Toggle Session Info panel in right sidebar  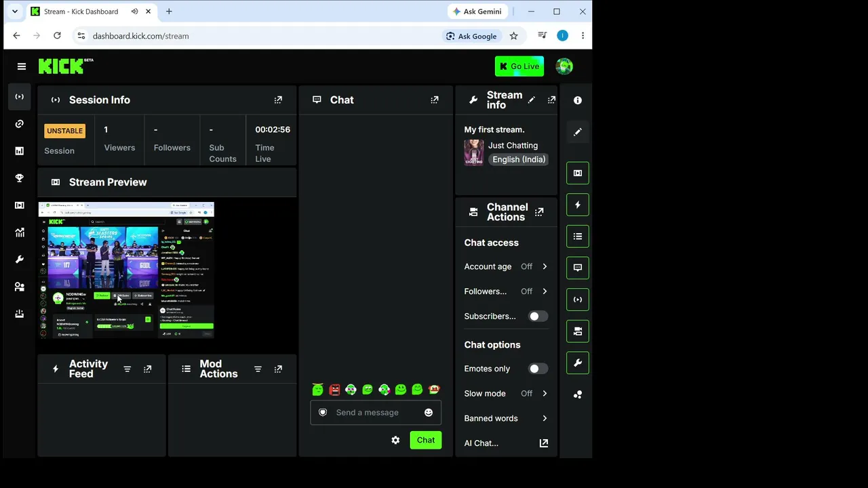(x=578, y=300)
